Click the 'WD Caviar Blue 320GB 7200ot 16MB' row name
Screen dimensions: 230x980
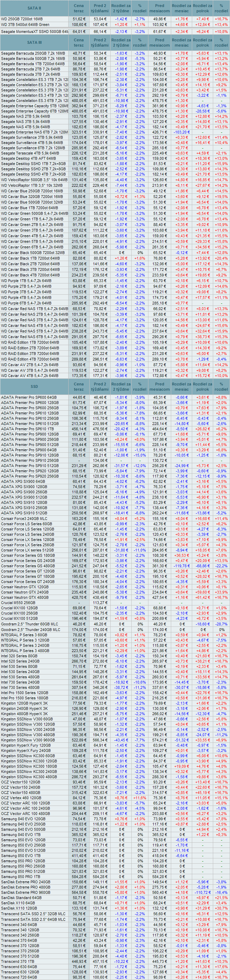click(x=32, y=196)
